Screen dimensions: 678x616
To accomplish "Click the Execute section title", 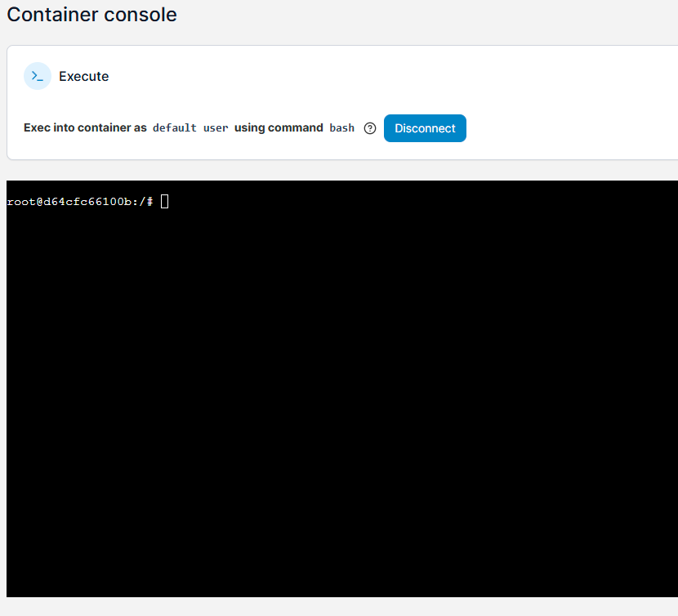I will coord(85,76).
